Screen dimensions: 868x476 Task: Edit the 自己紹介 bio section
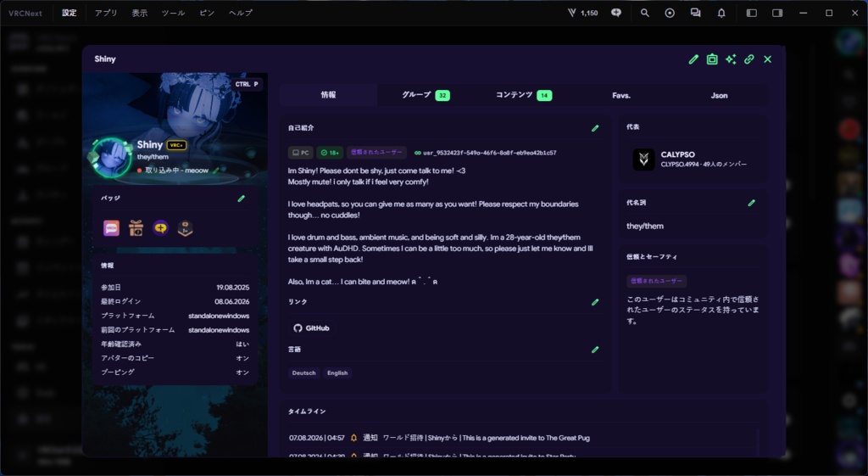[x=595, y=128]
